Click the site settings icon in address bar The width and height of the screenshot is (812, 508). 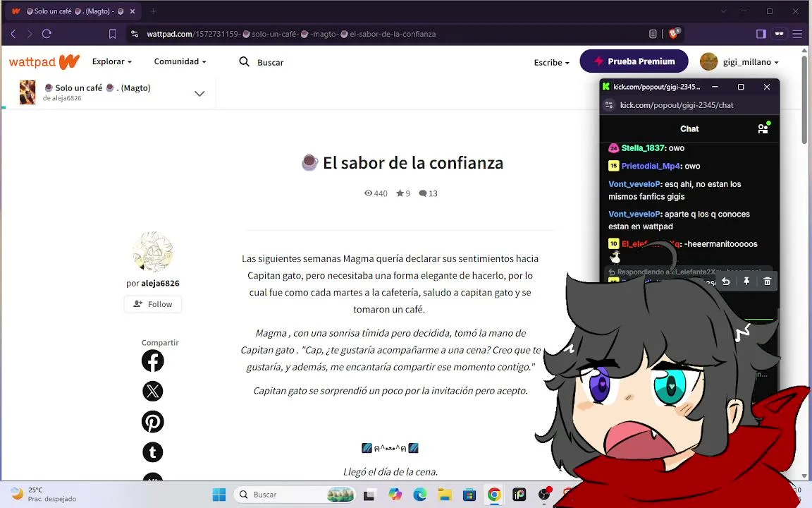135,34
